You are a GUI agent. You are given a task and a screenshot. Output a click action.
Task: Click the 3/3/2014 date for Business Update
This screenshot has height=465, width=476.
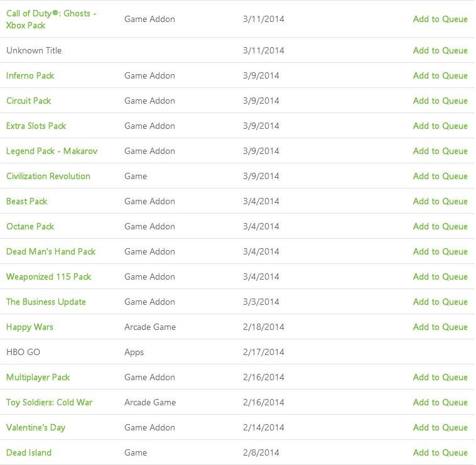click(261, 302)
